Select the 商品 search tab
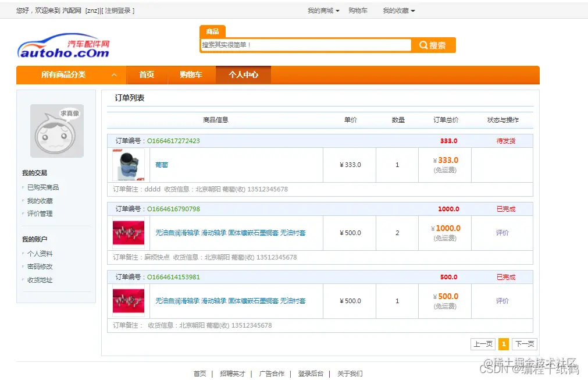The width and height of the screenshot is (588, 380). [x=212, y=31]
